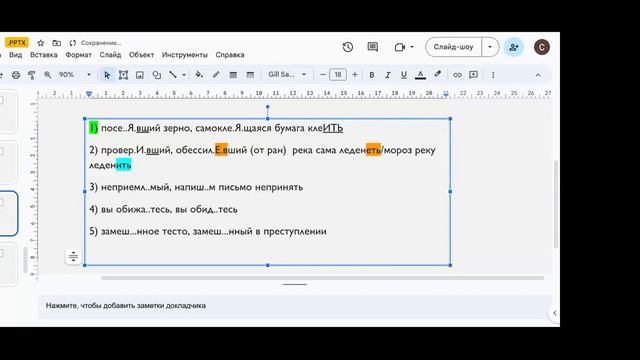Viewport: 640px width, 360px height.
Task: Open the dropdown next to video camera
Action: [x=412, y=47]
